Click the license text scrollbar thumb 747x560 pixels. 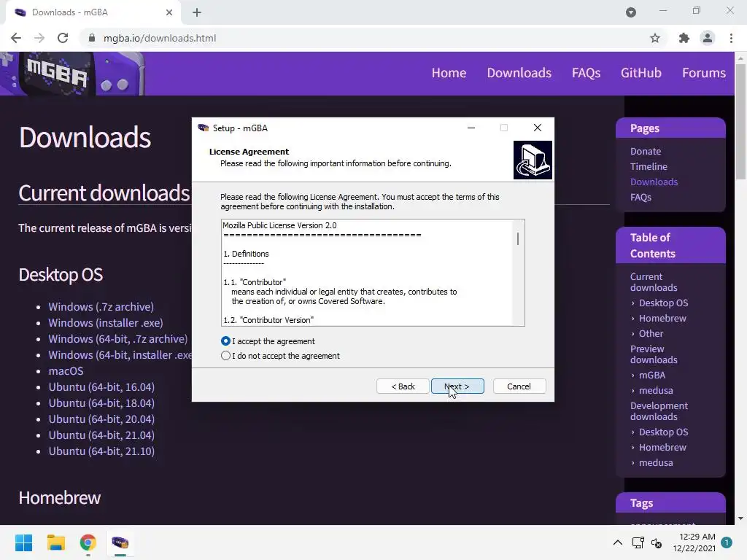click(x=518, y=239)
